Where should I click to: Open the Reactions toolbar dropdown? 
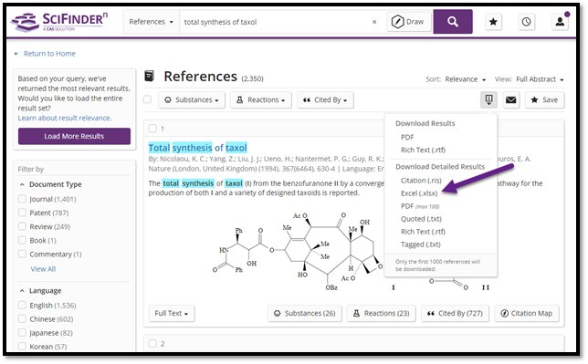[x=260, y=100]
